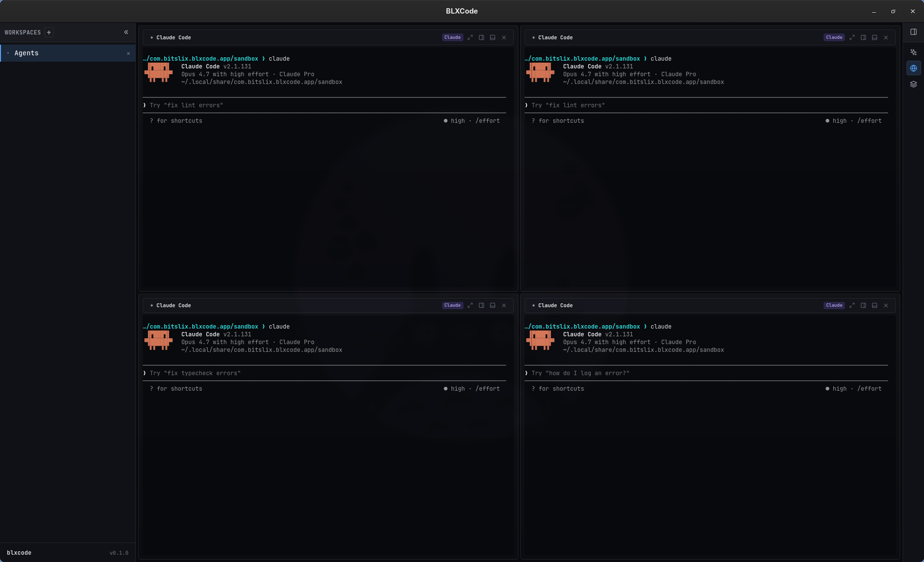Click "? for shortcuts" in the "log an error" pane

558,389
